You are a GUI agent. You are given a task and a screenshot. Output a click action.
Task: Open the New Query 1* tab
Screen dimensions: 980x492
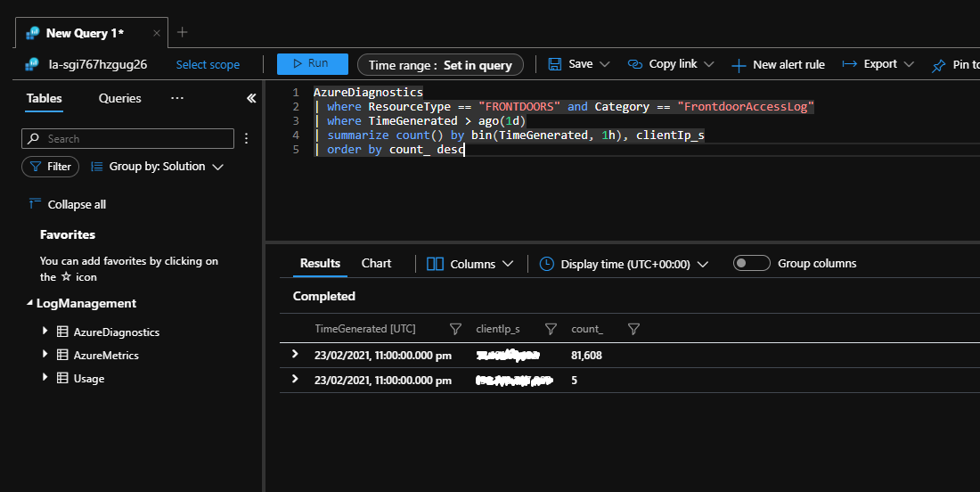(85, 33)
